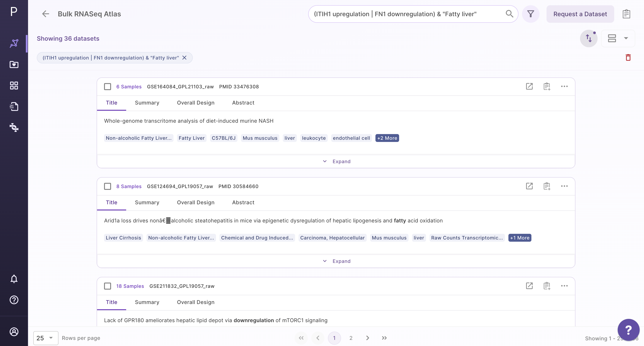Check the GSE124694_GPL19057_raw dataset checkbox

pos(108,187)
